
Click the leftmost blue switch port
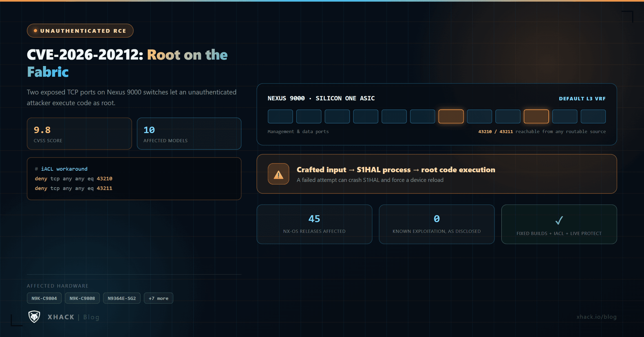coord(280,116)
